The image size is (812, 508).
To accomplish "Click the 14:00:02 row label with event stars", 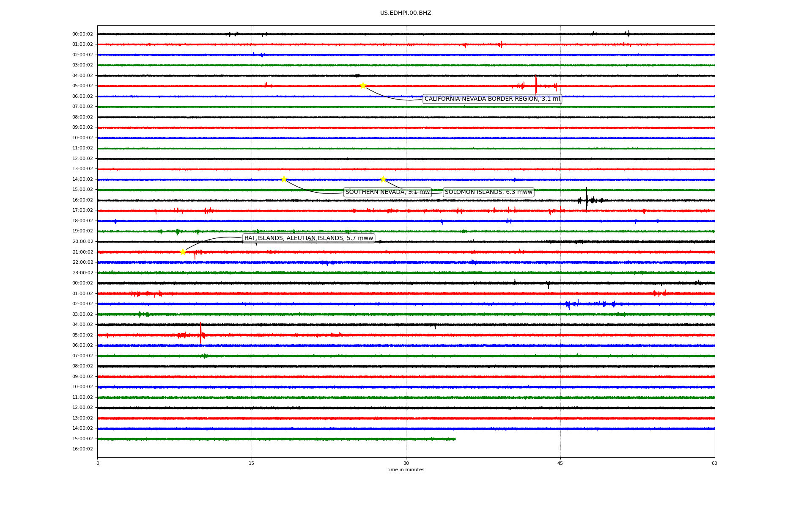I will [82, 179].
